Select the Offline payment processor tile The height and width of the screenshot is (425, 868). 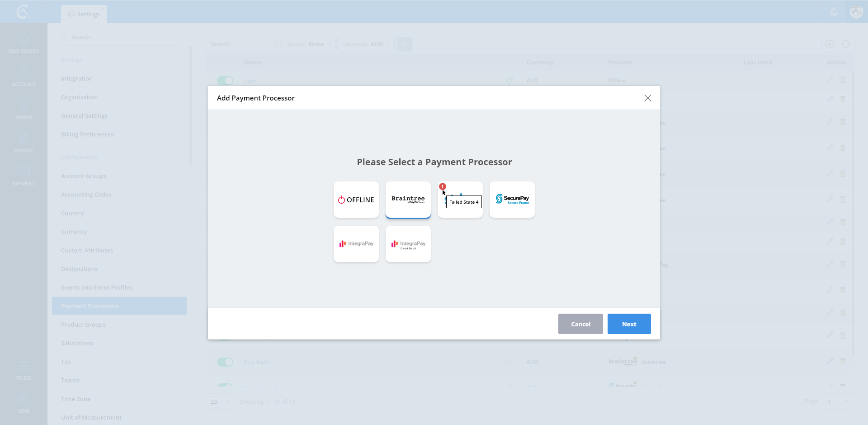[356, 200]
